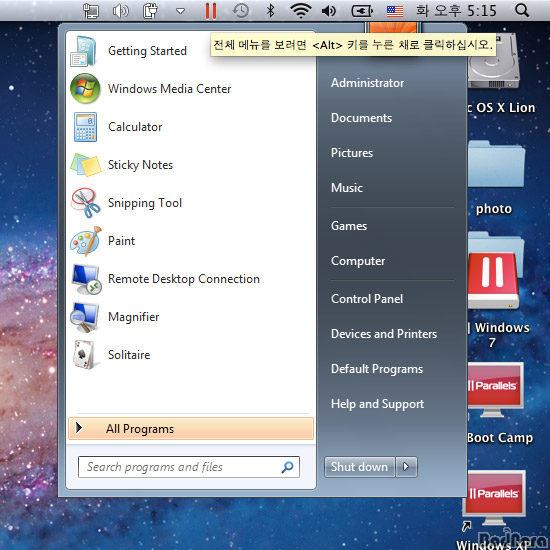The height and width of the screenshot is (550, 550).
Task: Open the menu bar down-triangle dropdown
Action: click(180, 11)
